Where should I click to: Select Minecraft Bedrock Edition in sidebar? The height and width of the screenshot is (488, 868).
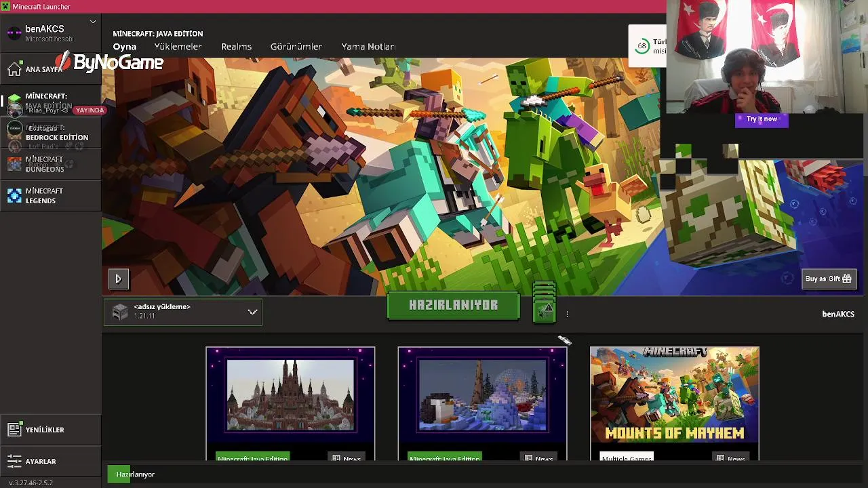[50, 133]
